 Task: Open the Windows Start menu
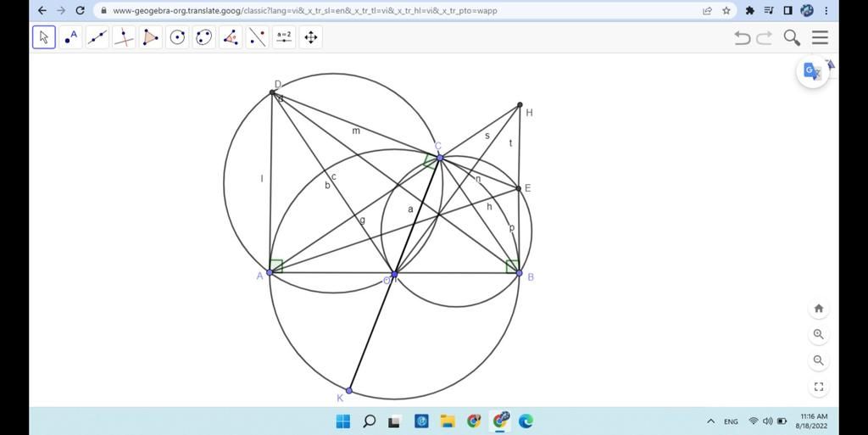click(343, 421)
